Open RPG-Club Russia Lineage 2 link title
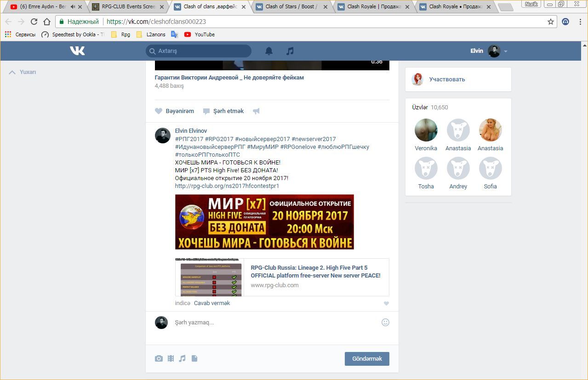Viewport: 588px width, 380px height. pyautogui.click(x=315, y=272)
